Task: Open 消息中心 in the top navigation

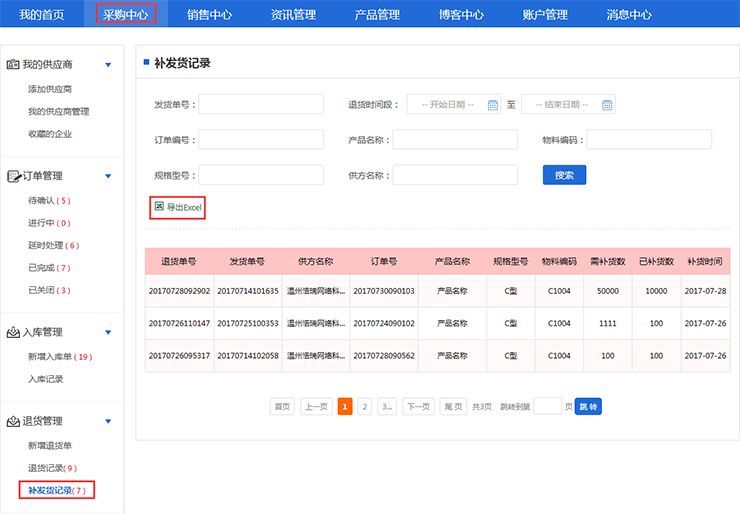Action: coord(629,14)
